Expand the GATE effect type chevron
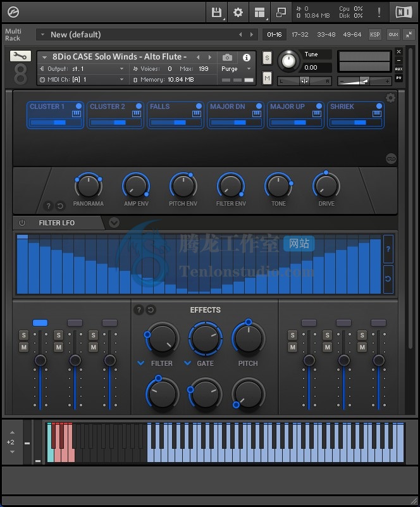 (x=188, y=363)
